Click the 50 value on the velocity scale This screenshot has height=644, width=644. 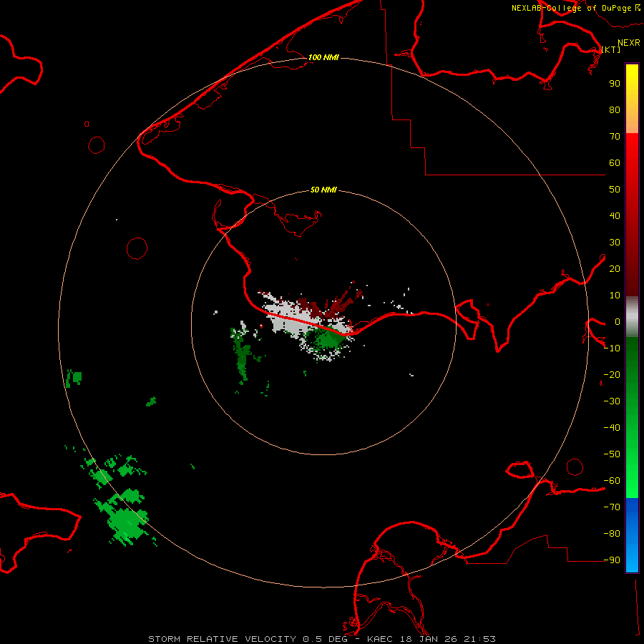pyautogui.click(x=615, y=190)
